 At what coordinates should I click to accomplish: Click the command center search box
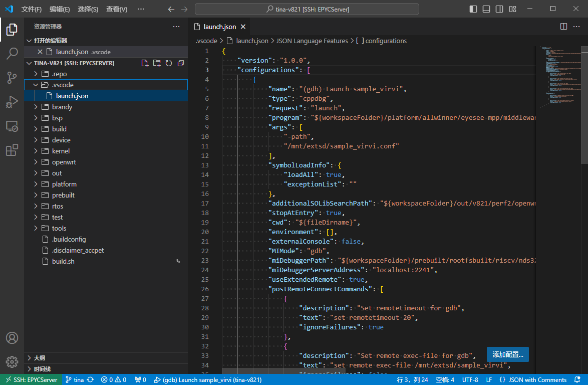coord(307,9)
